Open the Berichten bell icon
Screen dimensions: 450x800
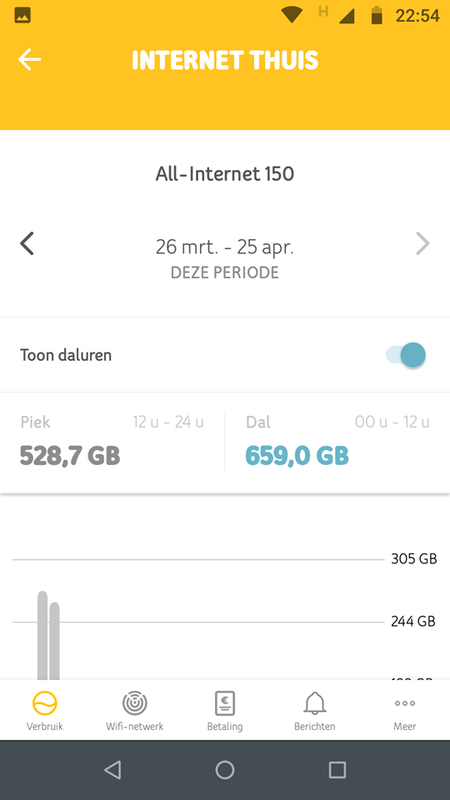pos(315,704)
